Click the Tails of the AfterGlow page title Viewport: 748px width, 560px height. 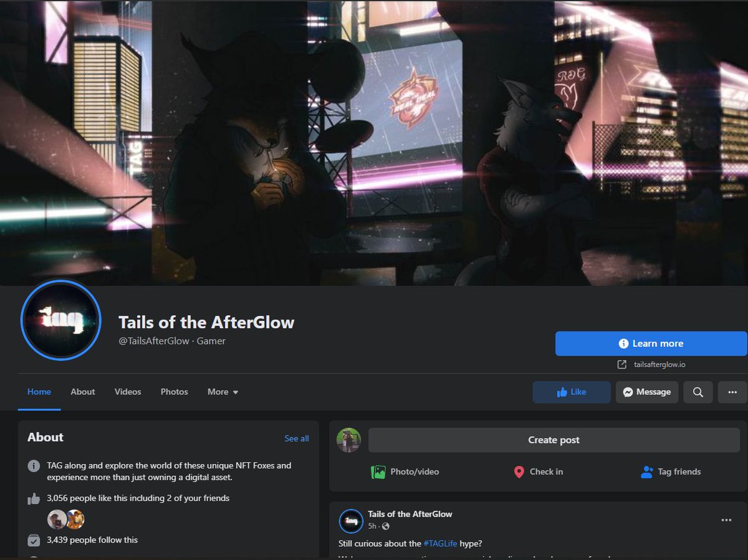point(206,322)
